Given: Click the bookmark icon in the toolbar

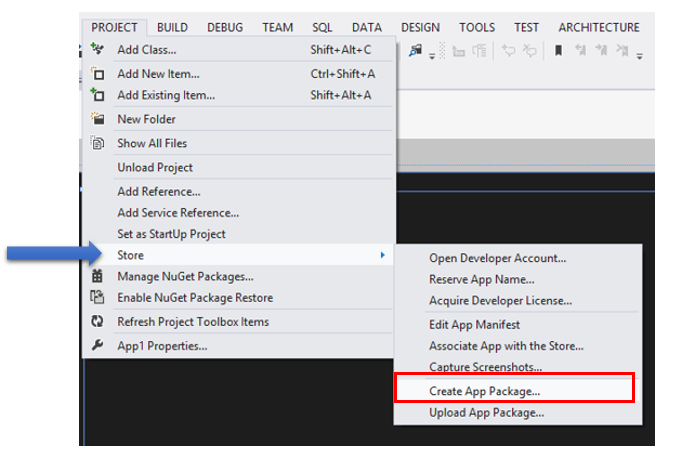Looking at the screenshot, I should (559, 50).
